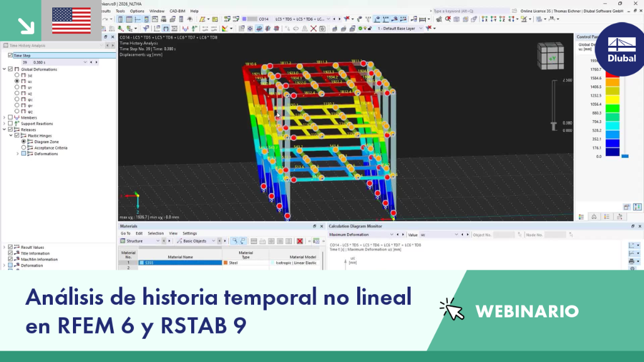Click the Dlubal logo badge
Screen dimensions: 644x362
[x=620, y=49]
